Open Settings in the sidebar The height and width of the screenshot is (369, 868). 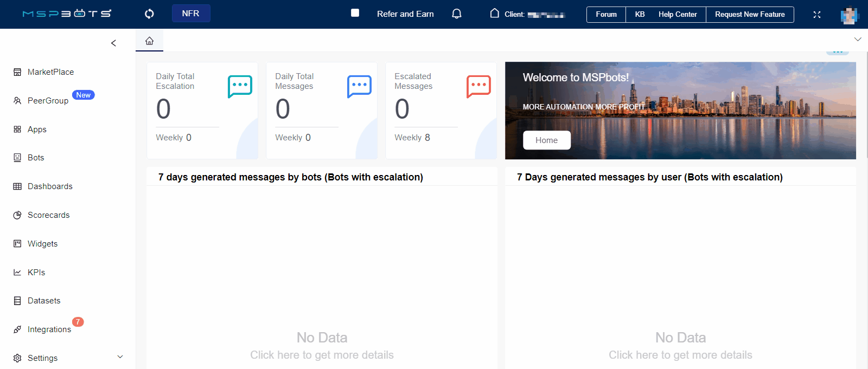pyautogui.click(x=43, y=358)
